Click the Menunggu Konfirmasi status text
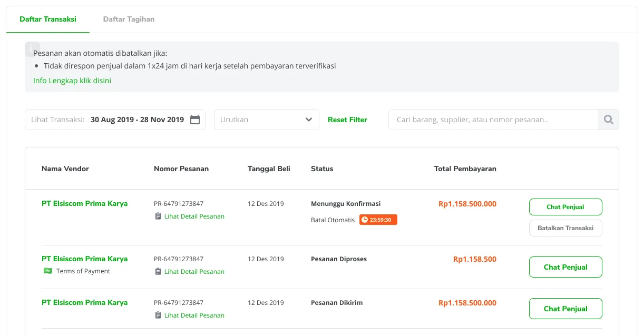Image resolution: width=644 pixels, height=336 pixels. [346, 204]
